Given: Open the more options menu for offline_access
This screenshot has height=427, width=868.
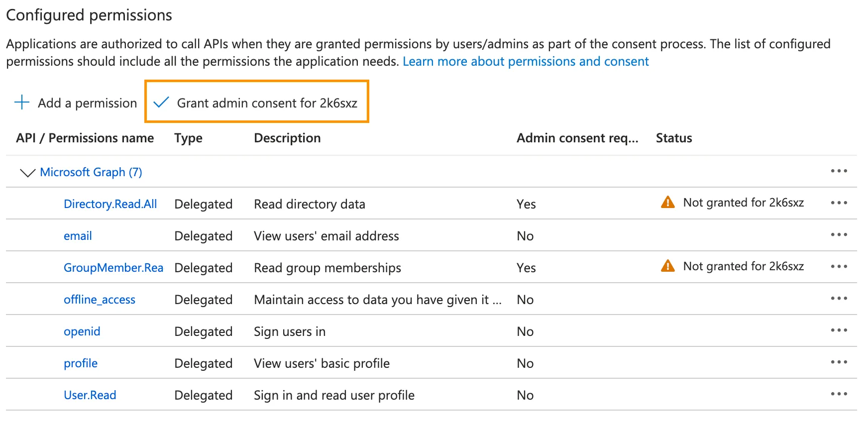Looking at the screenshot, I should [839, 299].
